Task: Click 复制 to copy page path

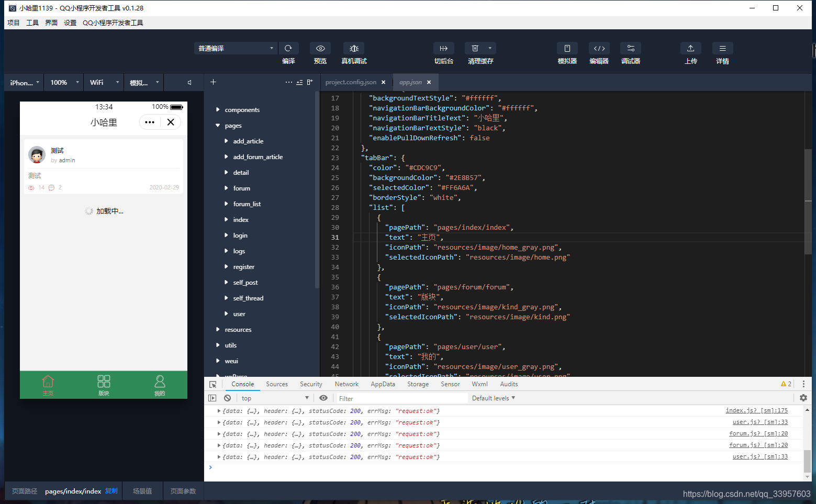Action: coord(111,491)
